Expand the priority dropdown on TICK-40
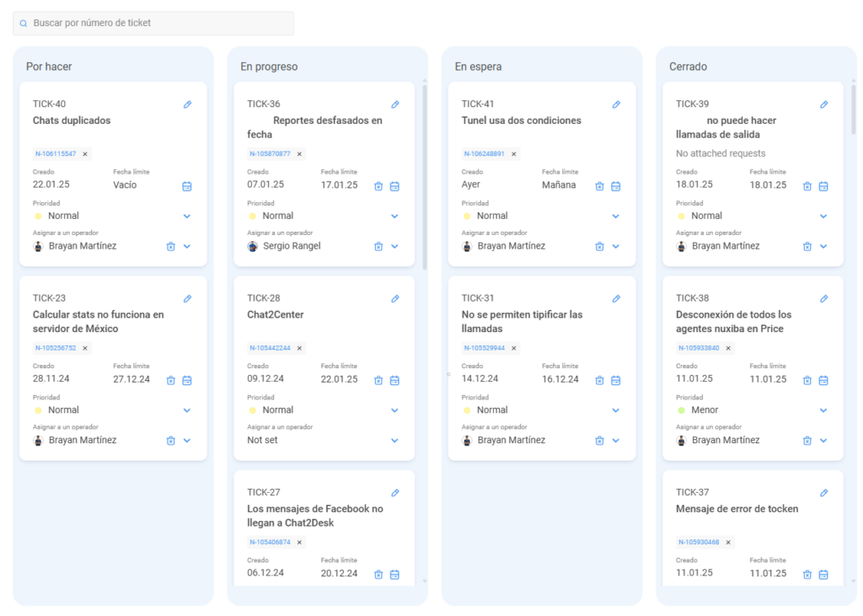Screen dimensions: 863x616 point(187,217)
